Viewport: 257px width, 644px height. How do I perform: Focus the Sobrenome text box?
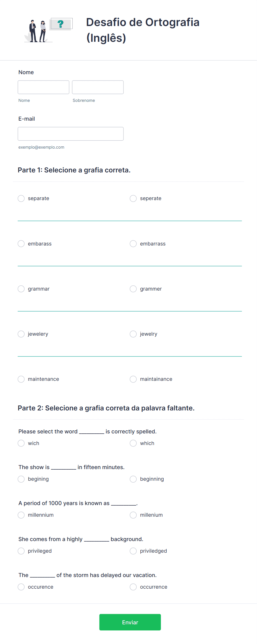98,87
